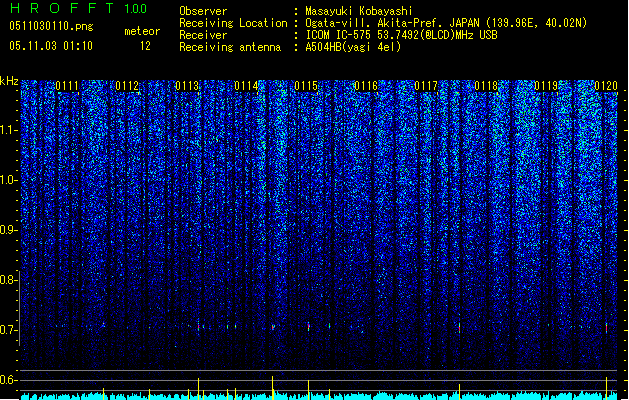Click the 0.7 kHz axis tick label
Screen dimensions: 629x400
coord(8,330)
